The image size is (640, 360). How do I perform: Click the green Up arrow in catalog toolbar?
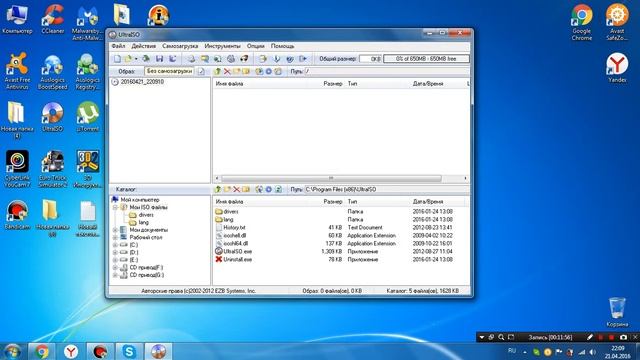click(218, 189)
